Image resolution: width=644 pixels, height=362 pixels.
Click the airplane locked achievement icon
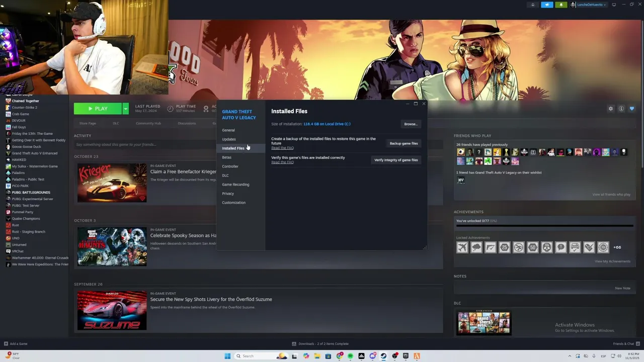[x=462, y=247]
